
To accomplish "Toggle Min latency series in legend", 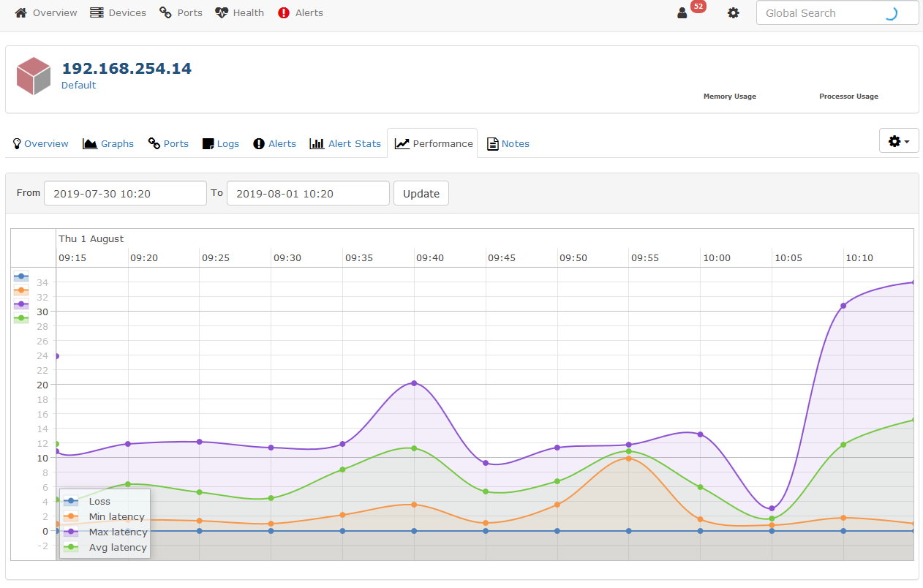I will click(x=116, y=517).
